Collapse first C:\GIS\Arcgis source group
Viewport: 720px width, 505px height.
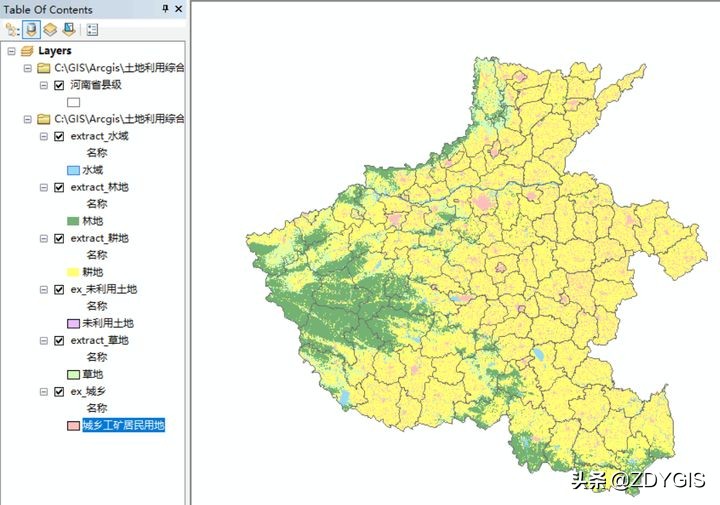point(28,68)
